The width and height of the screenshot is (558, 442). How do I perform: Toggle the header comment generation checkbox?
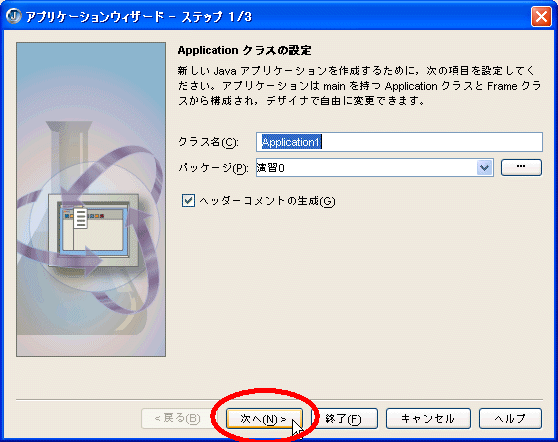[x=188, y=201]
